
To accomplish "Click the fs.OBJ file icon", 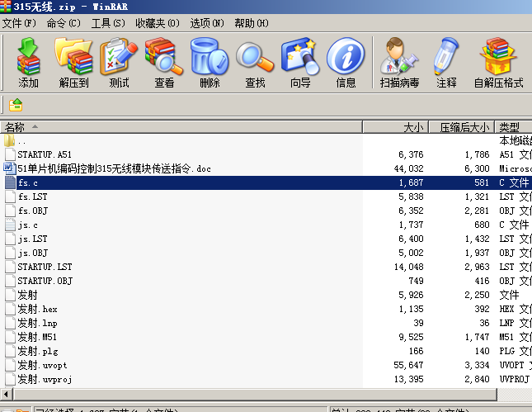I will 10,211.
